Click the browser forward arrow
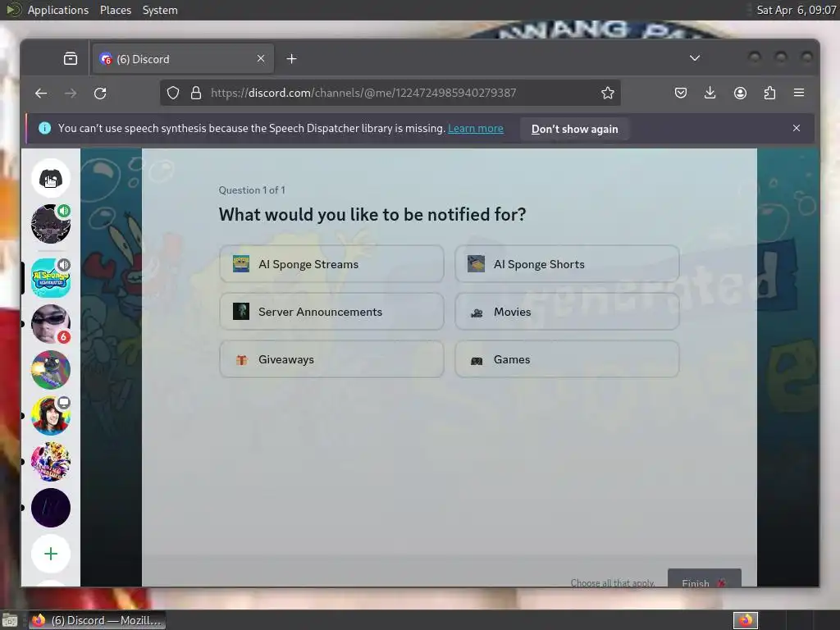 coord(71,94)
